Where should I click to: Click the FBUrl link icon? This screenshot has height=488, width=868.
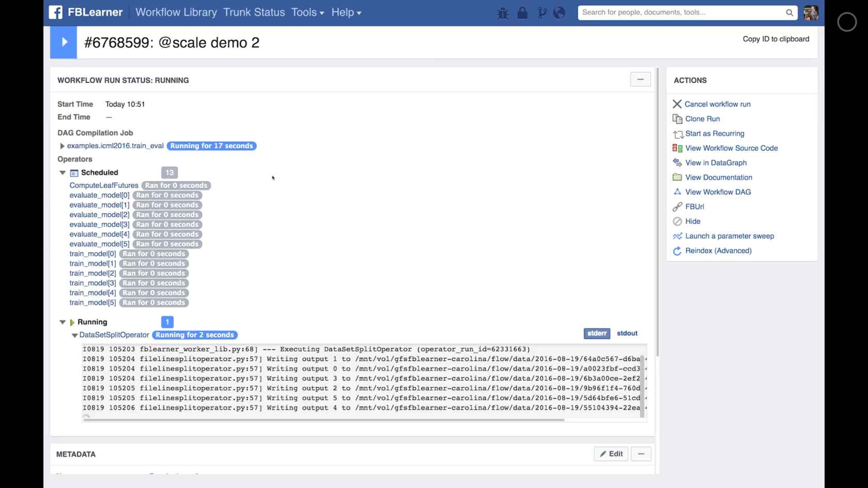coord(694,206)
